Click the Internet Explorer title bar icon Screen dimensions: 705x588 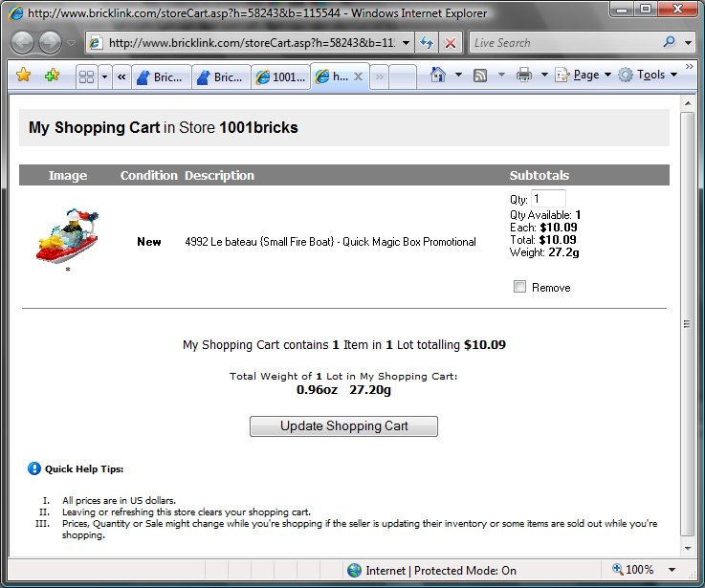point(15,13)
